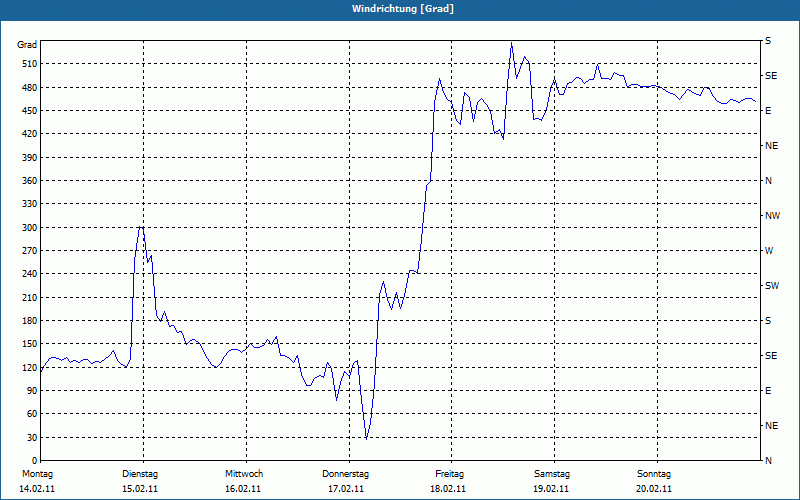Click the 510 value on the left axis
The width and height of the screenshot is (800, 500).
point(27,64)
